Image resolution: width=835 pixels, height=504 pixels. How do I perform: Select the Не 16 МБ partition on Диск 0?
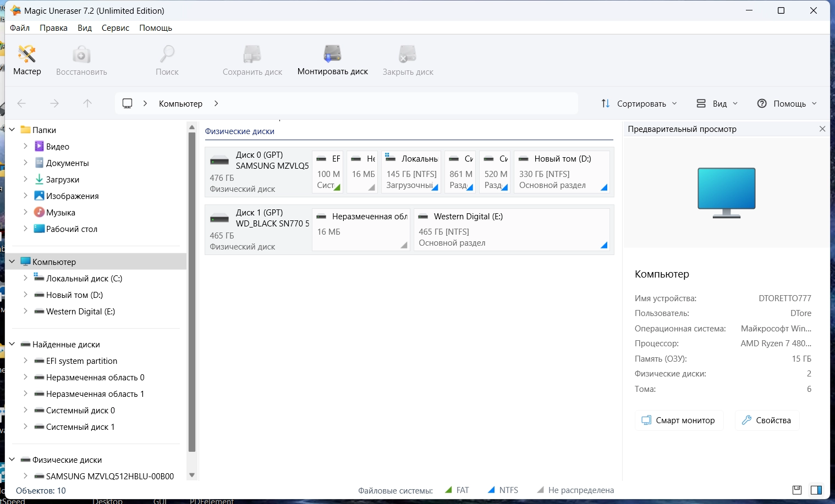tap(362, 172)
